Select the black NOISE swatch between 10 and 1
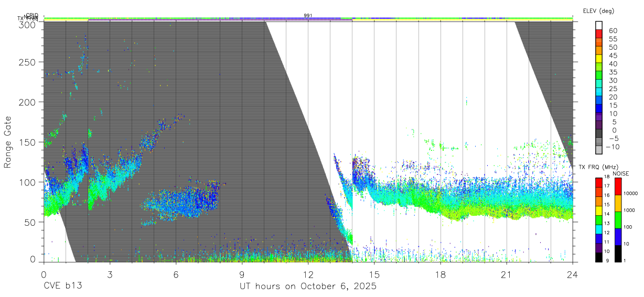Screen dimensions: 644x297 (x=617, y=254)
